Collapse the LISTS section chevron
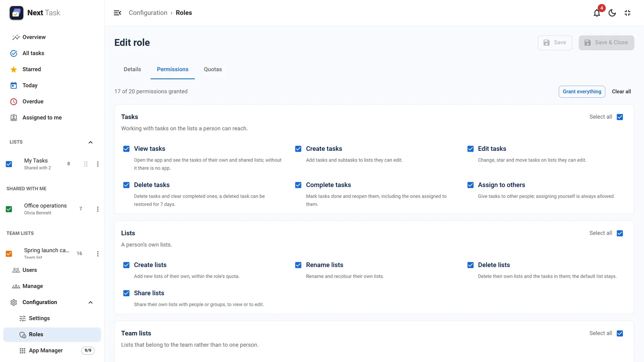Image resolution: width=644 pixels, height=362 pixels. [91, 142]
